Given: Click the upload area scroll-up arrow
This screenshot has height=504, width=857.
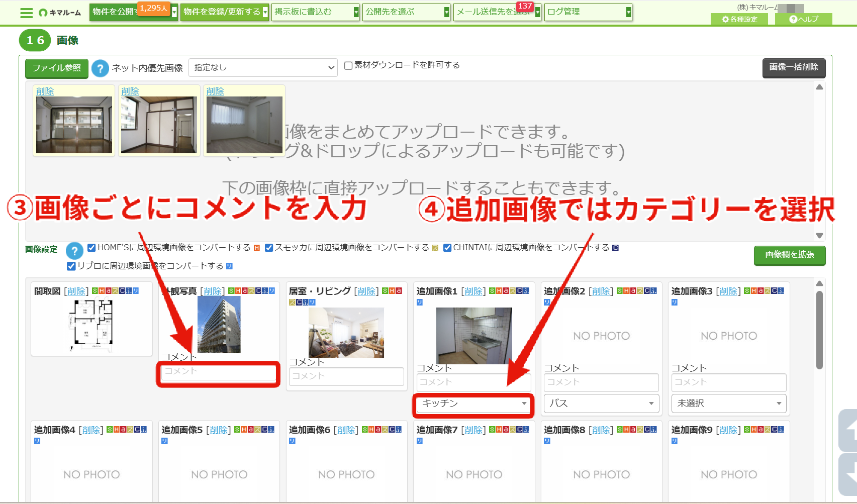Looking at the screenshot, I should pyautogui.click(x=819, y=87).
